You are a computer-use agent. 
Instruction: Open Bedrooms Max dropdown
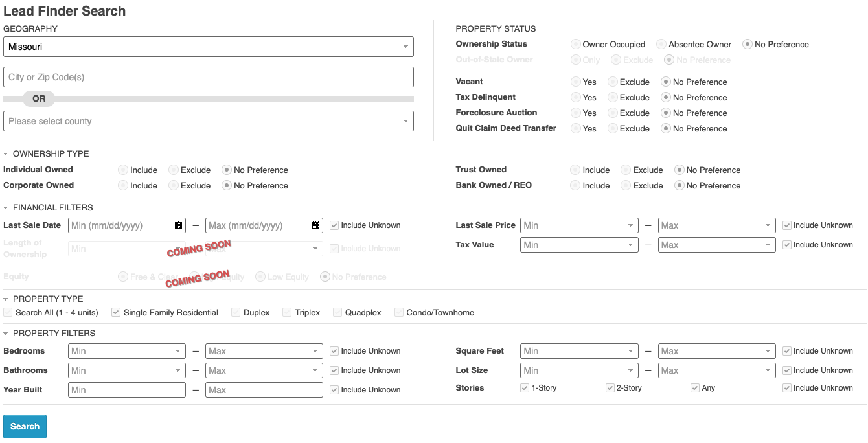[x=264, y=351]
